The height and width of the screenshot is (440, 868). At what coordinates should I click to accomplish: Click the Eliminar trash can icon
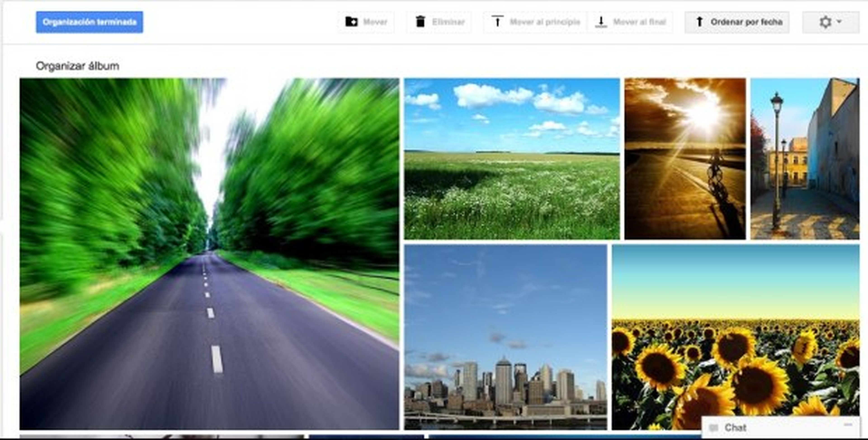(420, 22)
